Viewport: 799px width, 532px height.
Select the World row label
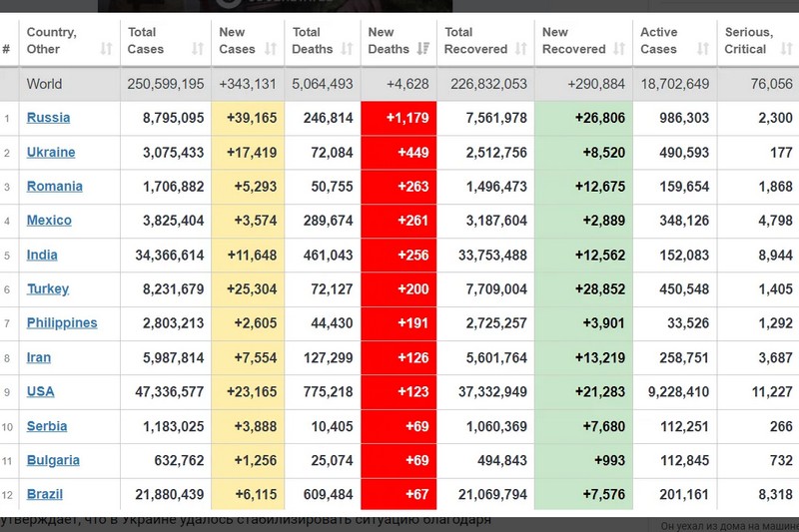click(x=44, y=84)
